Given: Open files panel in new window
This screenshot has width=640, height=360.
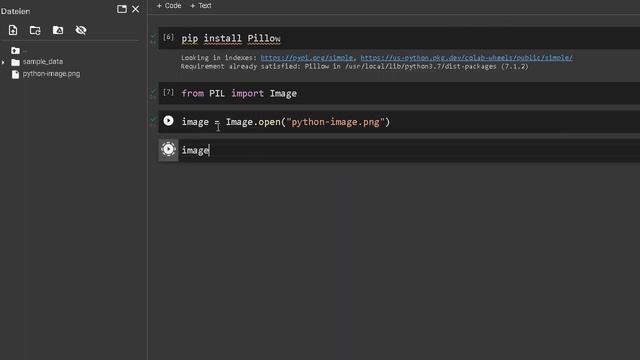Looking at the screenshot, I should point(122,9).
